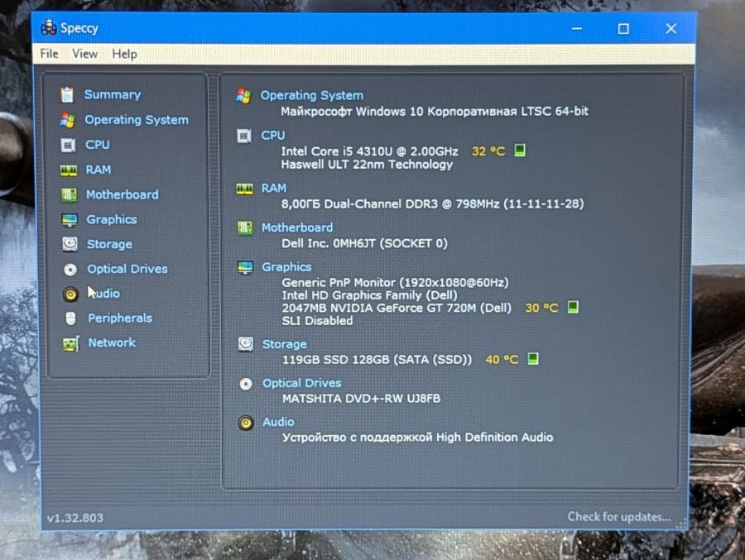Click the Optical Drives disc icon in summary panel
The height and width of the screenshot is (560, 745).
246,384
